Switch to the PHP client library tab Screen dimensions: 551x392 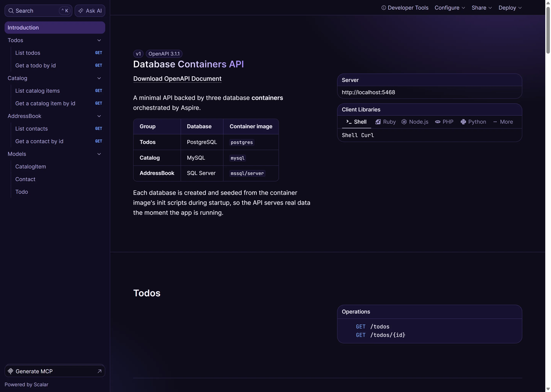click(444, 122)
